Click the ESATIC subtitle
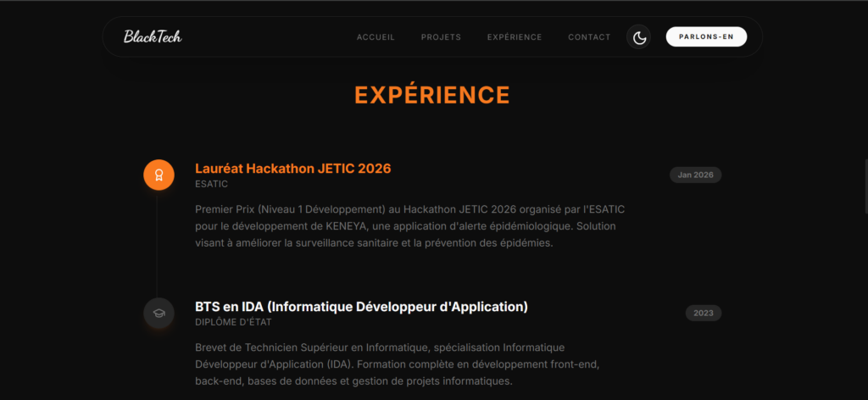The image size is (868, 400). pos(211,184)
